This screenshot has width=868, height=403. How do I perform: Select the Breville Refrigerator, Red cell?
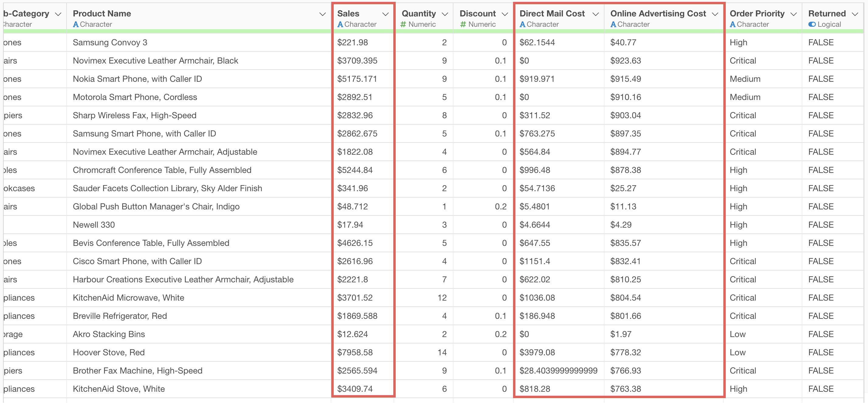[199, 315]
